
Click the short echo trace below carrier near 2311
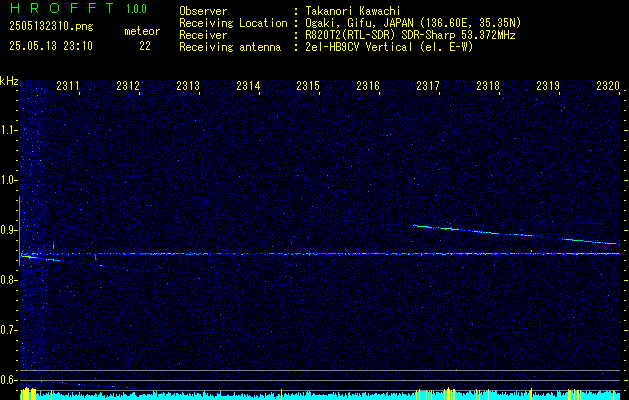54,260
